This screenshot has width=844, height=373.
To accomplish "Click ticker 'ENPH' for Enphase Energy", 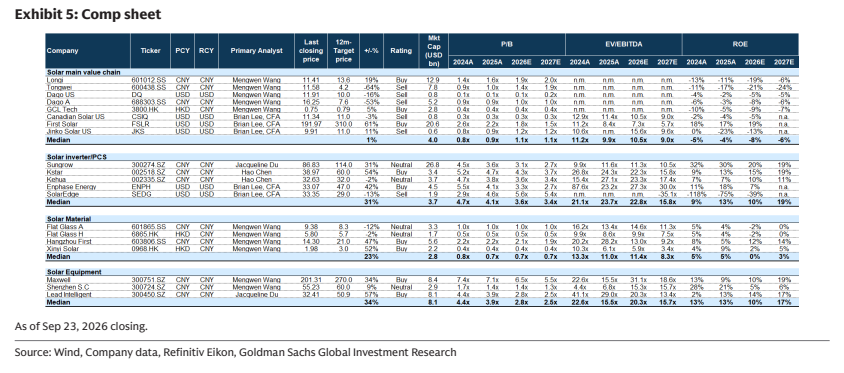I will [x=139, y=186].
